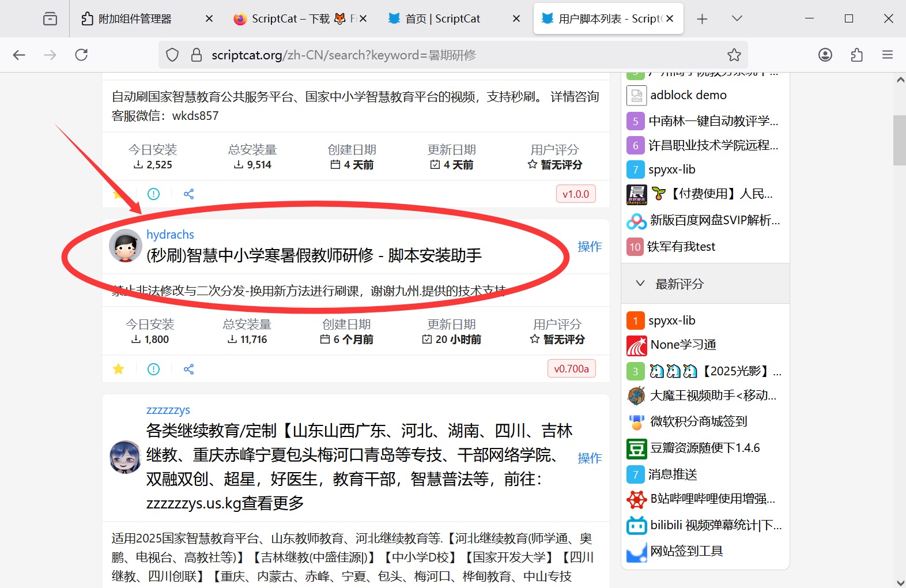The width and height of the screenshot is (906, 588).
Task: Open 铁军有我test script
Action: (681, 247)
